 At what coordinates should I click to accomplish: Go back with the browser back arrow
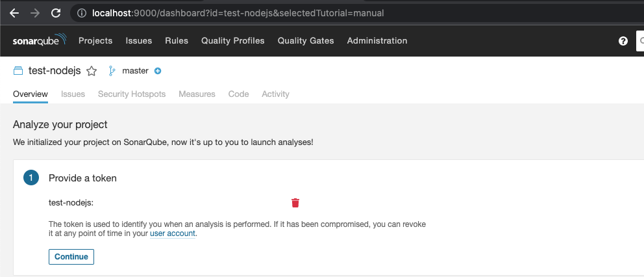[14, 13]
